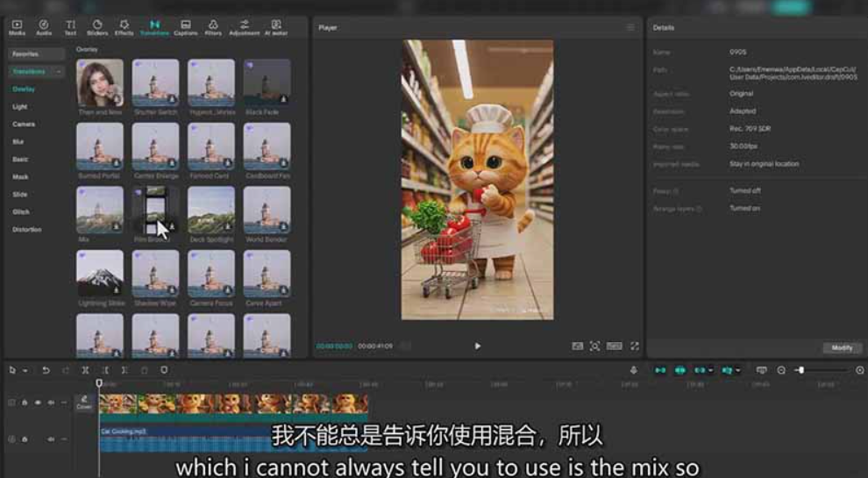Expand the Transitions category dropdown

(x=59, y=71)
